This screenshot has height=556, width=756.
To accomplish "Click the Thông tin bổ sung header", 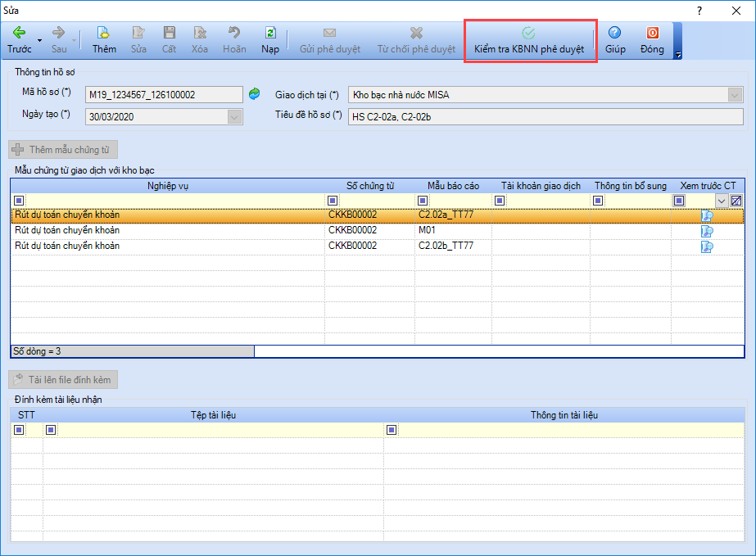I will (630, 186).
